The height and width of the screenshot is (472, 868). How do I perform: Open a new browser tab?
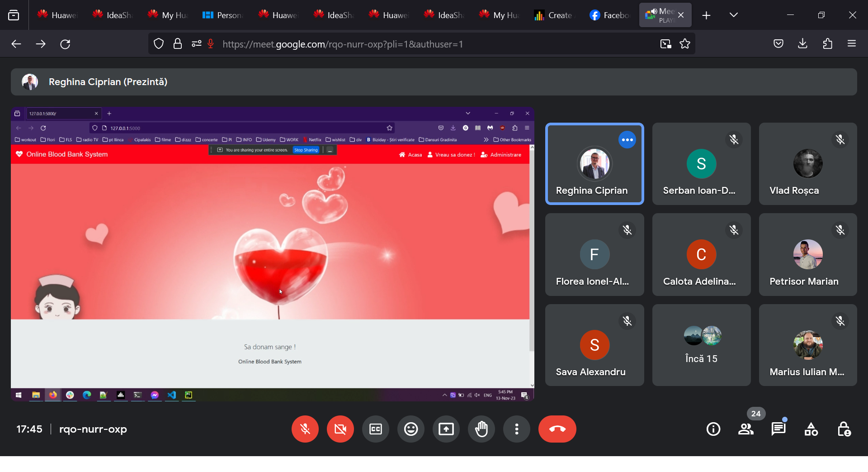(706, 15)
